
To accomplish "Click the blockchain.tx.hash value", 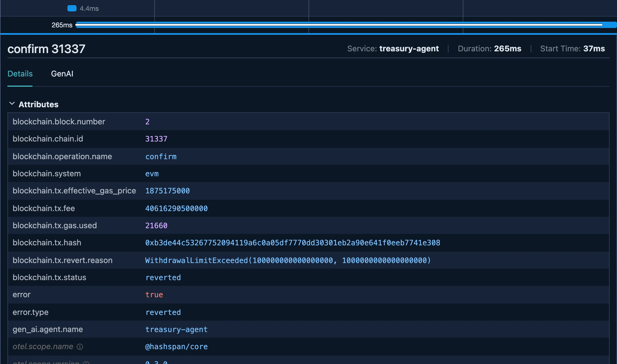I will (293, 243).
